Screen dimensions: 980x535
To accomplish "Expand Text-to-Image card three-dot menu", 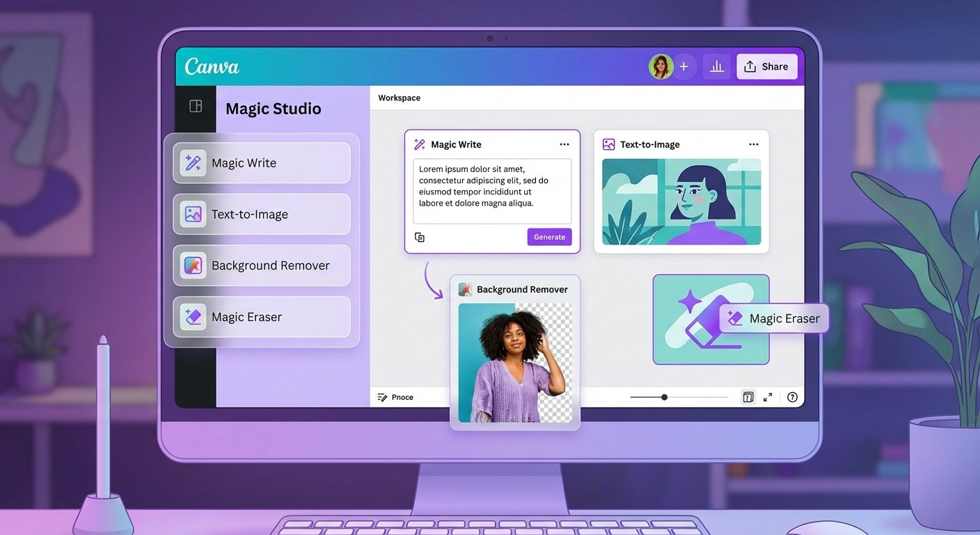I will (754, 144).
